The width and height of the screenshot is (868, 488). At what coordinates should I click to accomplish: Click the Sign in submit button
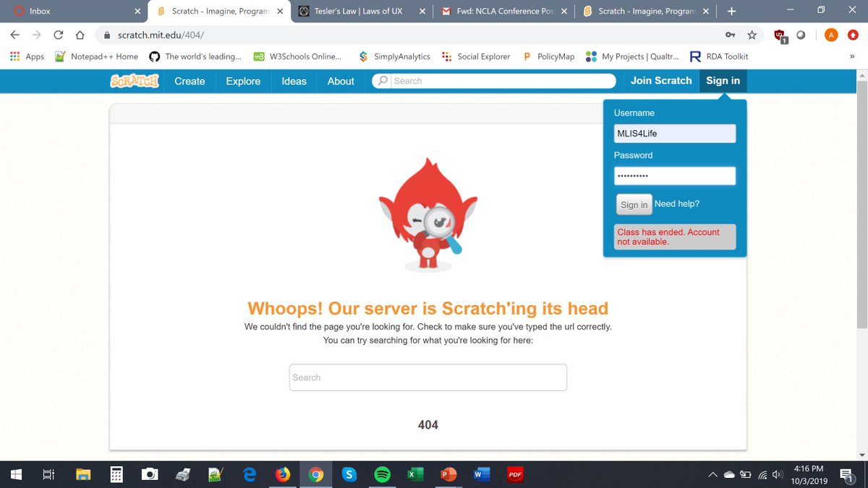[634, 205]
